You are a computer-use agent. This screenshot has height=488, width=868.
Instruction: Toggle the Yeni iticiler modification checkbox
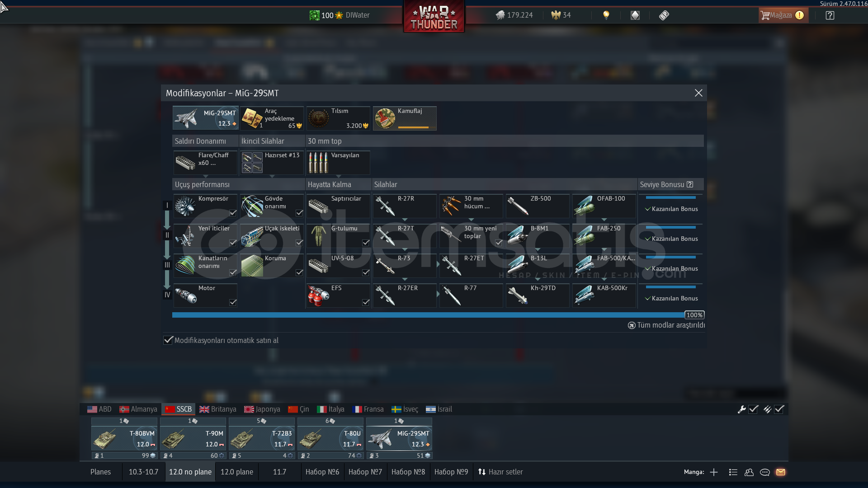click(233, 243)
